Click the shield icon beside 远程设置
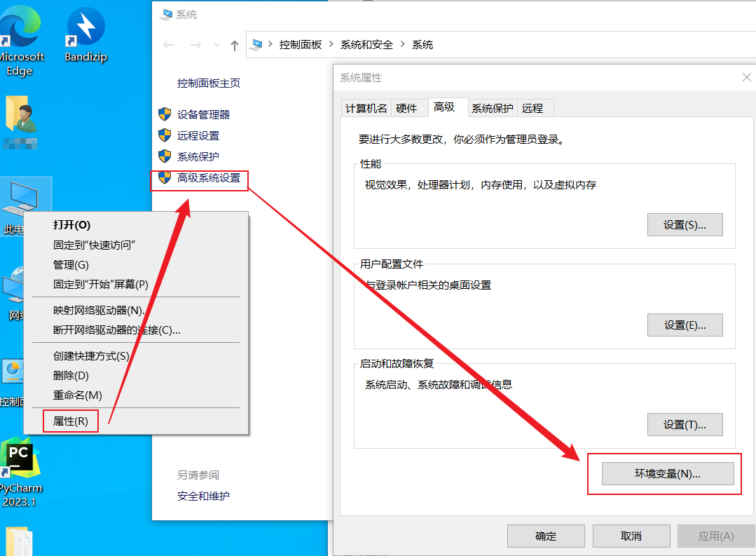756x556 pixels. [x=165, y=135]
